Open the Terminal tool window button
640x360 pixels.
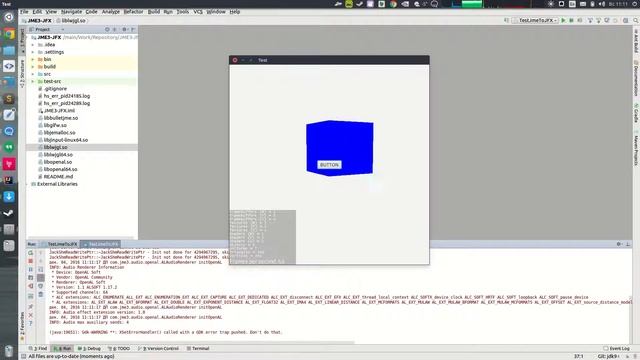(198, 349)
